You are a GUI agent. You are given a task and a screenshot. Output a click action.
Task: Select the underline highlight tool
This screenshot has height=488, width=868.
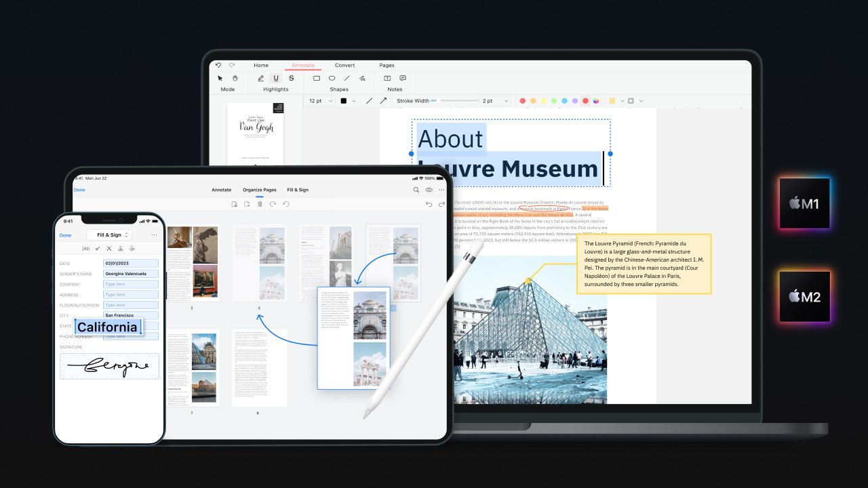coord(276,79)
